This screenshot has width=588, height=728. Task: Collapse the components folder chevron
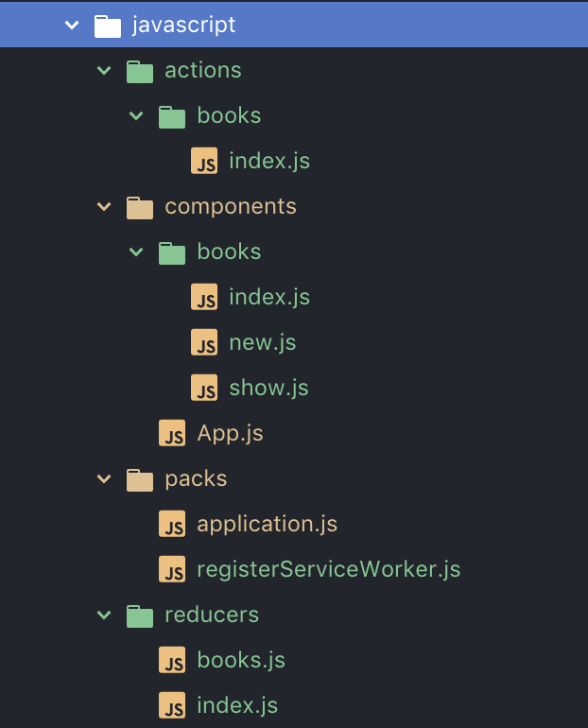[104, 207]
